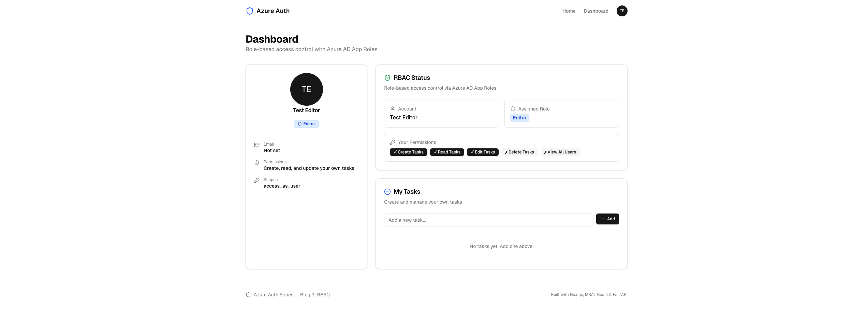Click the Add button to create a task

tap(607, 219)
